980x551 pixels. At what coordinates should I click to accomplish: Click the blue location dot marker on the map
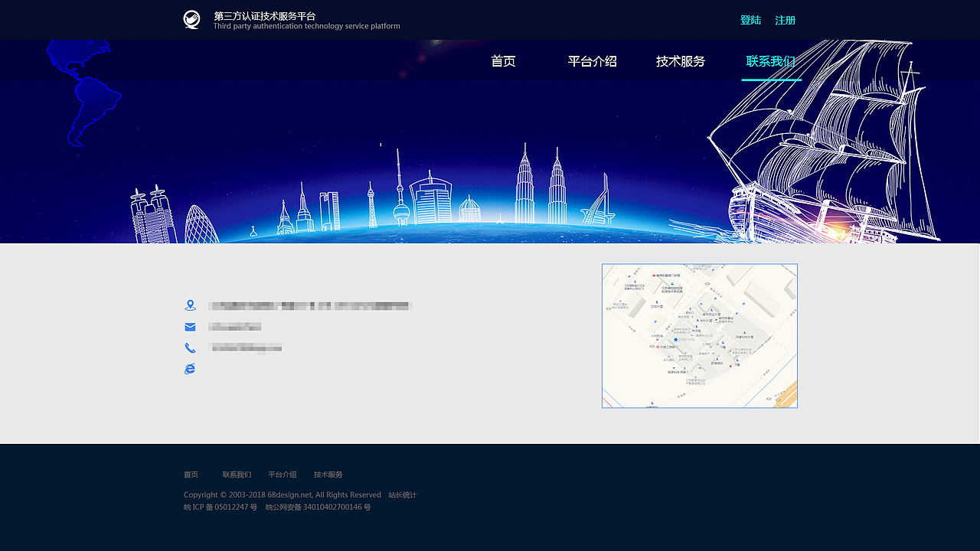(x=675, y=340)
